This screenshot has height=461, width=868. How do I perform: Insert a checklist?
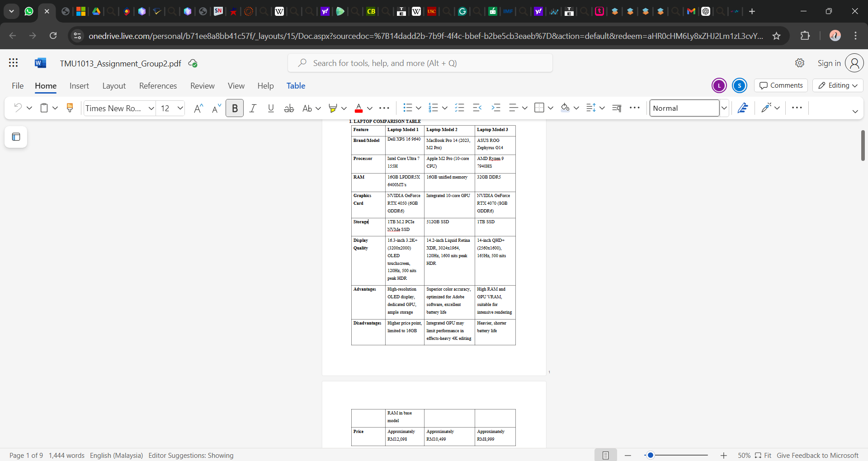click(x=460, y=108)
